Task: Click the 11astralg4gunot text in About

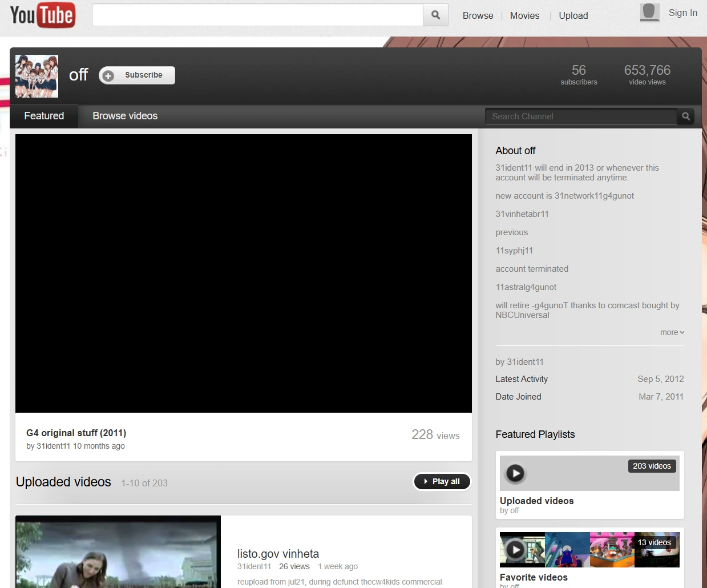Action: coord(526,287)
